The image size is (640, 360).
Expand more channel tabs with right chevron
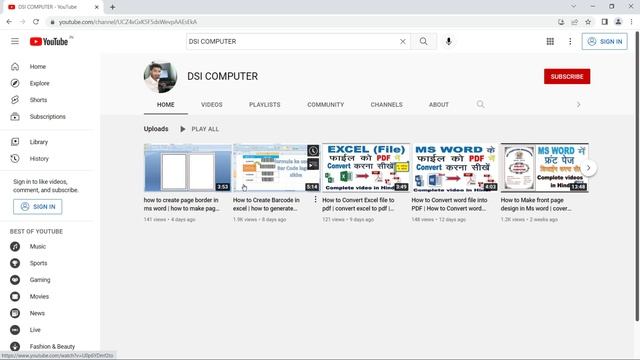click(578, 105)
